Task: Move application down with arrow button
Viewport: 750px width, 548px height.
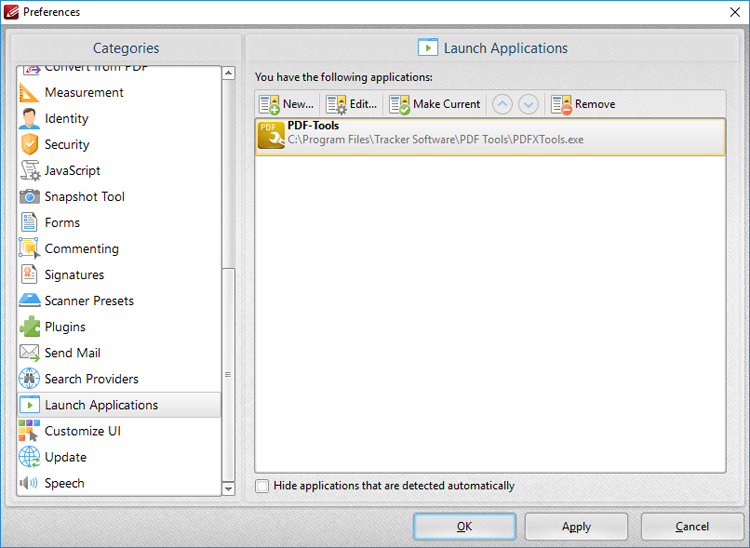Action: pyautogui.click(x=529, y=104)
